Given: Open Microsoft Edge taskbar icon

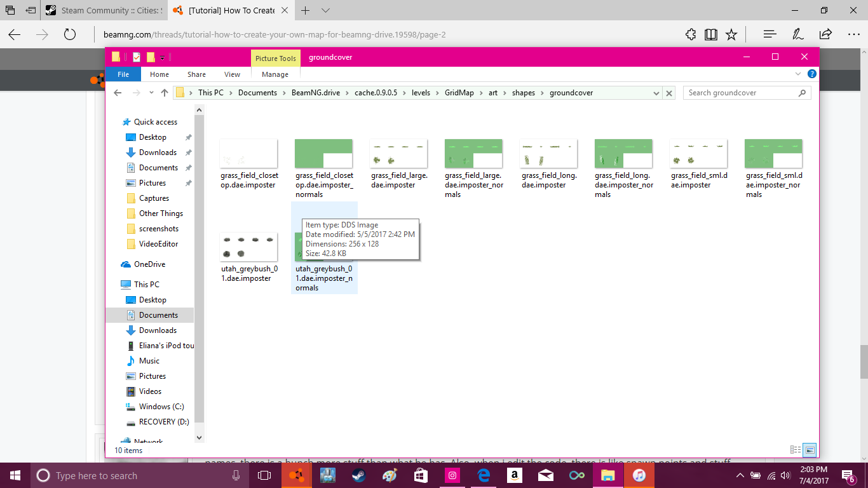Looking at the screenshot, I should 484,475.
